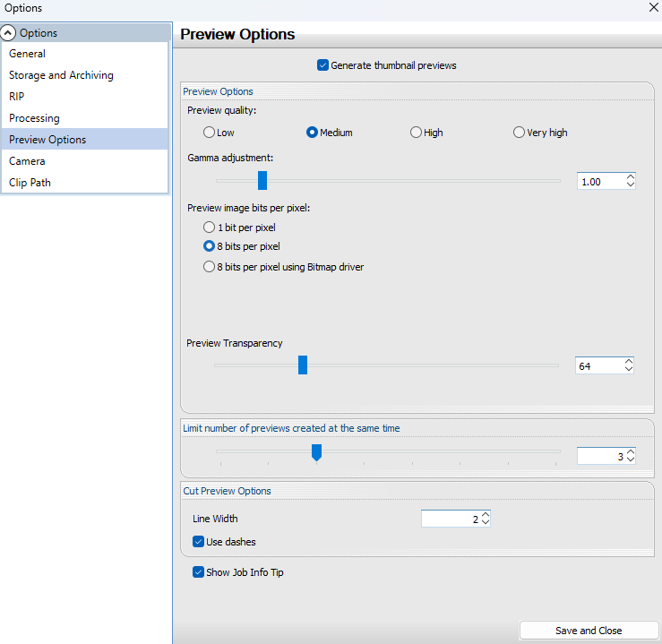Decrease Gamma adjustment with down arrow
The height and width of the screenshot is (644, 662).
[631, 185]
